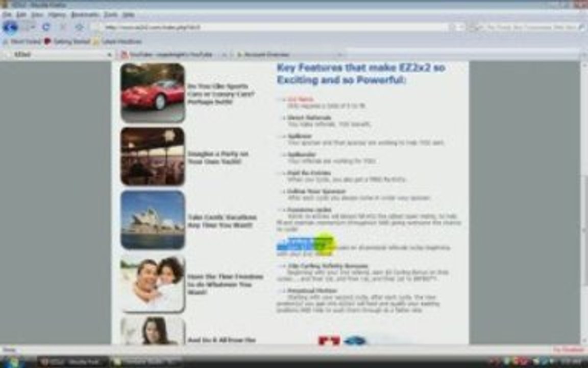Viewport: 588px width, 368px height.
Task: Open the Help menu
Action: point(128,15)
